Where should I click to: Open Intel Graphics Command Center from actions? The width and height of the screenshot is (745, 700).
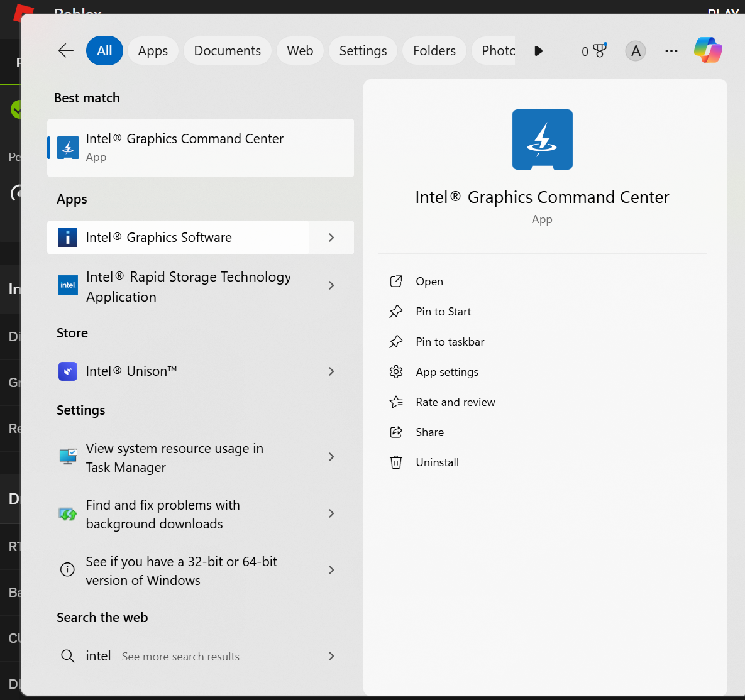click(429, 282)
